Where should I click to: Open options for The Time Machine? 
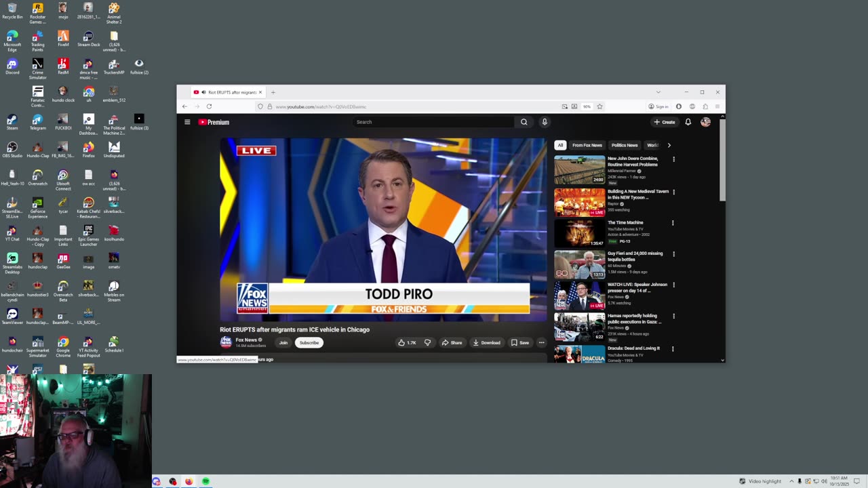tap(673, 223)
